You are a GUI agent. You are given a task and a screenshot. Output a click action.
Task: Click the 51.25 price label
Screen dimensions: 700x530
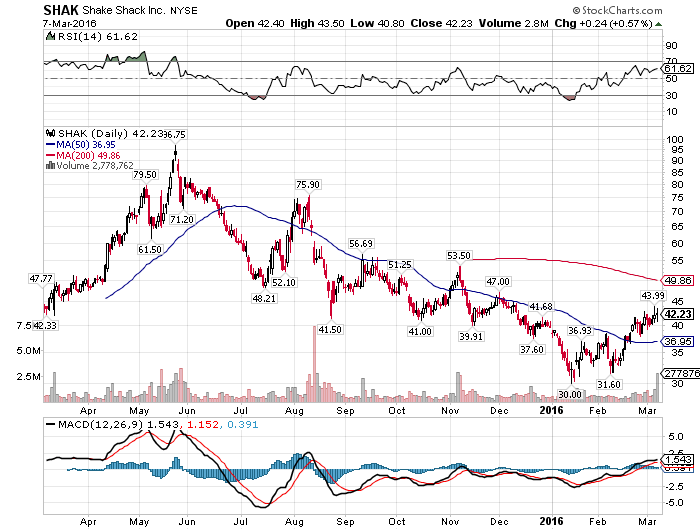click(x=400, y=264)
